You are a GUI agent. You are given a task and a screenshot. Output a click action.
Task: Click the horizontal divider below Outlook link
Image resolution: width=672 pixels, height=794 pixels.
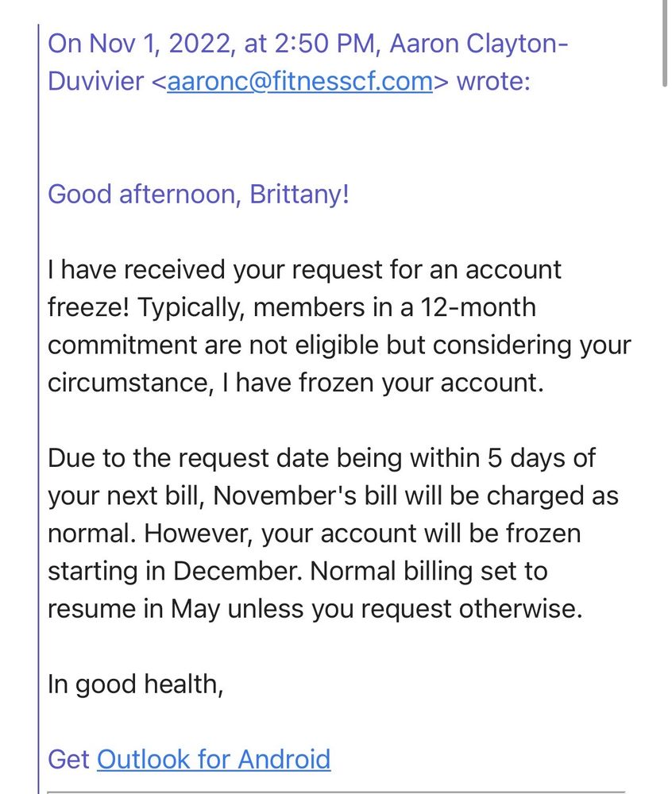tap(336, 792)
